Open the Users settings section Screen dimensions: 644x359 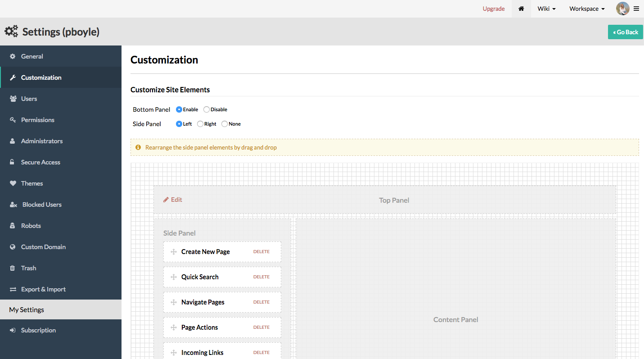[x=61, y=99]
